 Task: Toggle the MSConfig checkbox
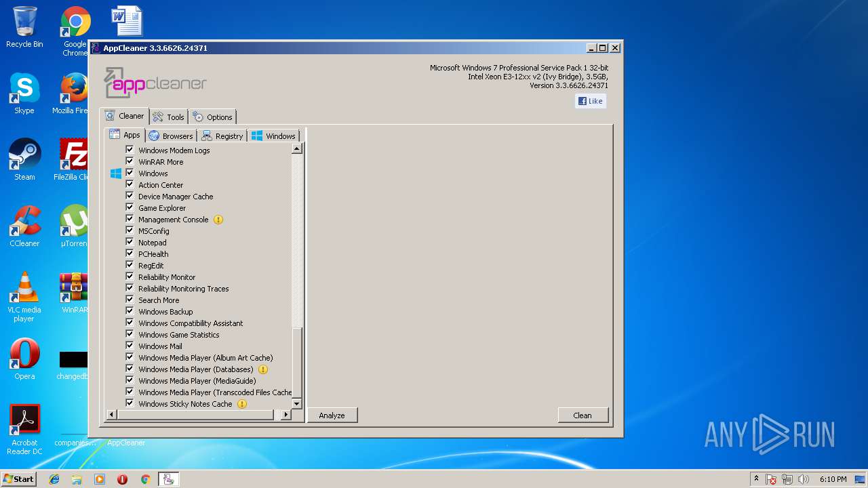tap(130, 230)
